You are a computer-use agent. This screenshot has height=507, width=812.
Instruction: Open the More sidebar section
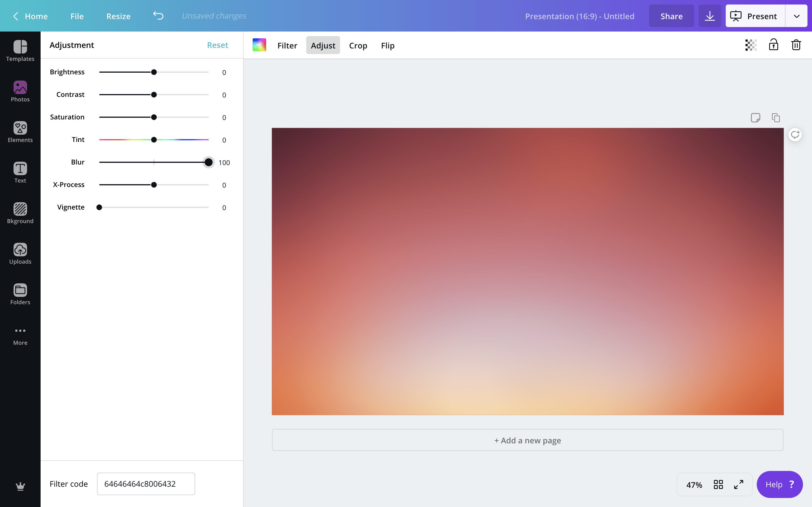click(20, 335)
